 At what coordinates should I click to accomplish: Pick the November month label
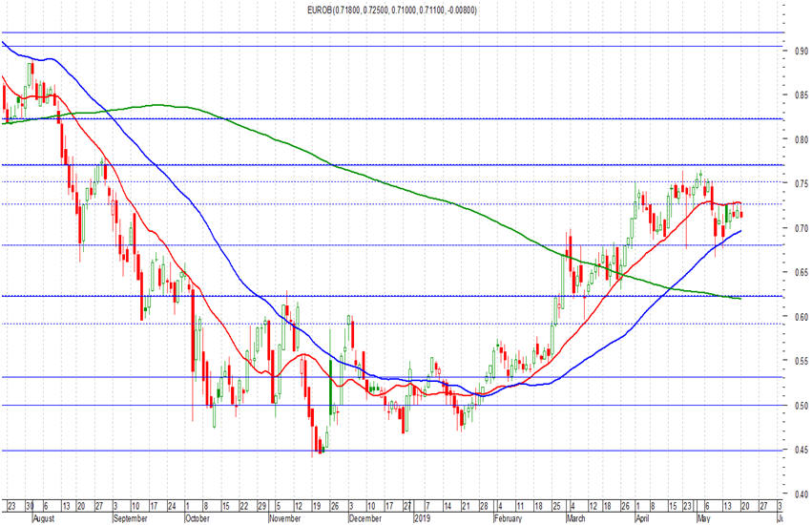285,518
